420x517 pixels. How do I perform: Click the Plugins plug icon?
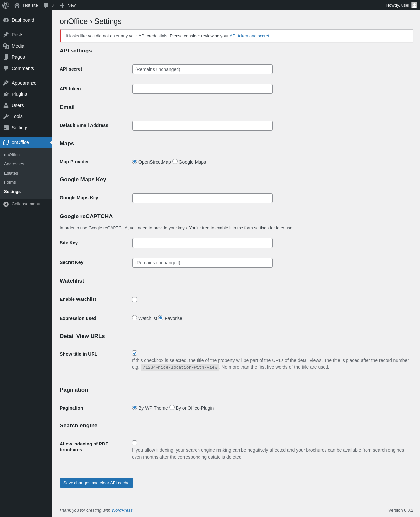click(6, 94)
